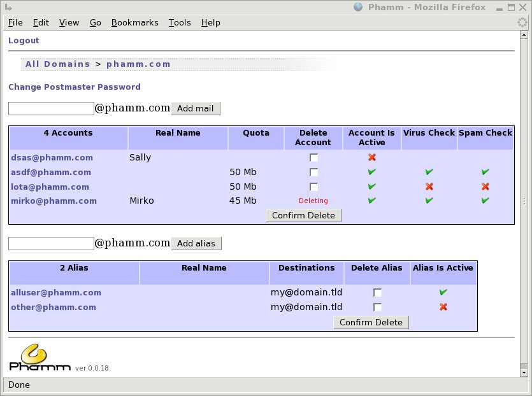Focus the new alias name input field
Viewport: 532px width, 396px height.
52,243
